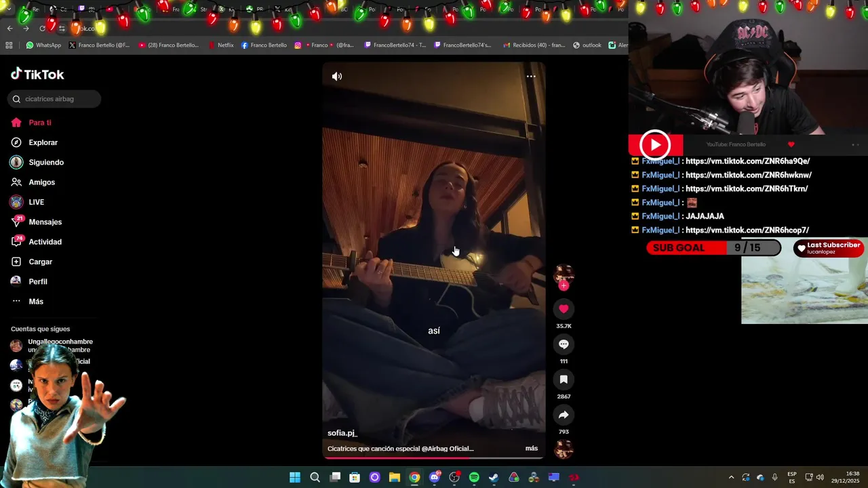Mute the TikTok video sound
Screen dimensions: 868x488
[x=337, y=77]
